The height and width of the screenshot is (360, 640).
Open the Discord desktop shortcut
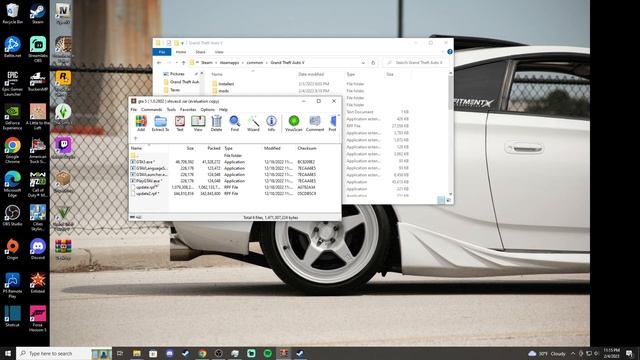[x=38, y=249]
